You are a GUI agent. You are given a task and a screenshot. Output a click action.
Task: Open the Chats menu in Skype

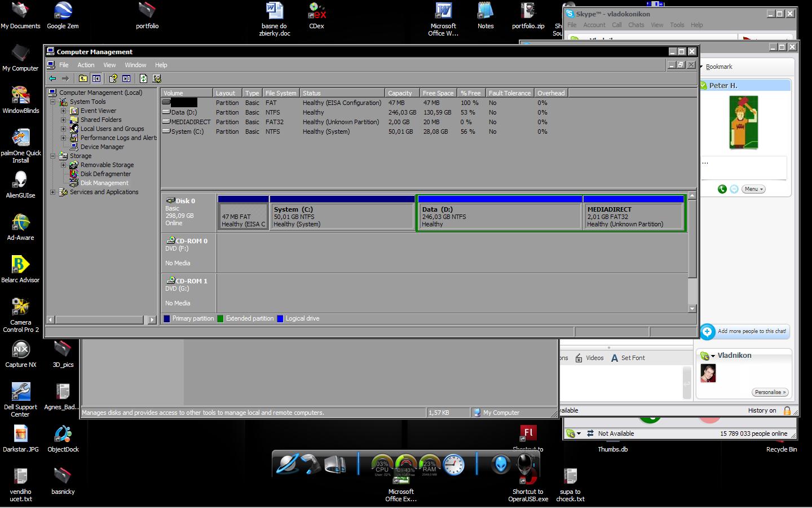636,25
